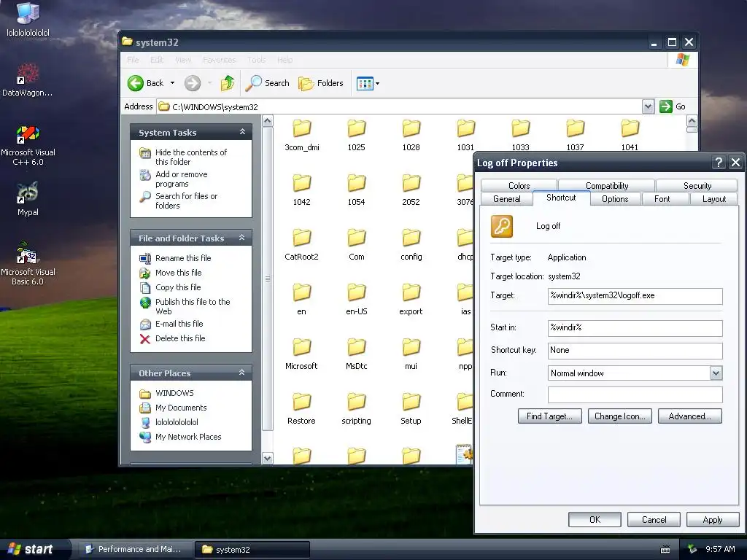Click the Target field with logoff.exe path
747x560 pixels.
pos(635,296)
